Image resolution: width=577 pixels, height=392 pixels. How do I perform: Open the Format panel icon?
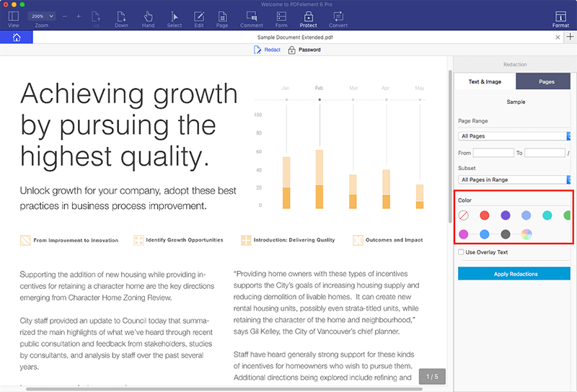point(560,19)
